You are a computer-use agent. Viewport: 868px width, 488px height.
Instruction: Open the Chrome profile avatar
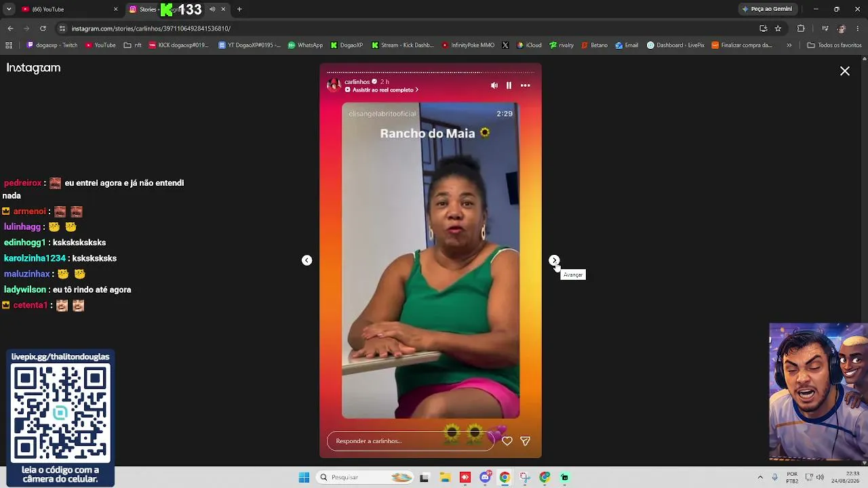pyautogui.click(x=842, y=28)
